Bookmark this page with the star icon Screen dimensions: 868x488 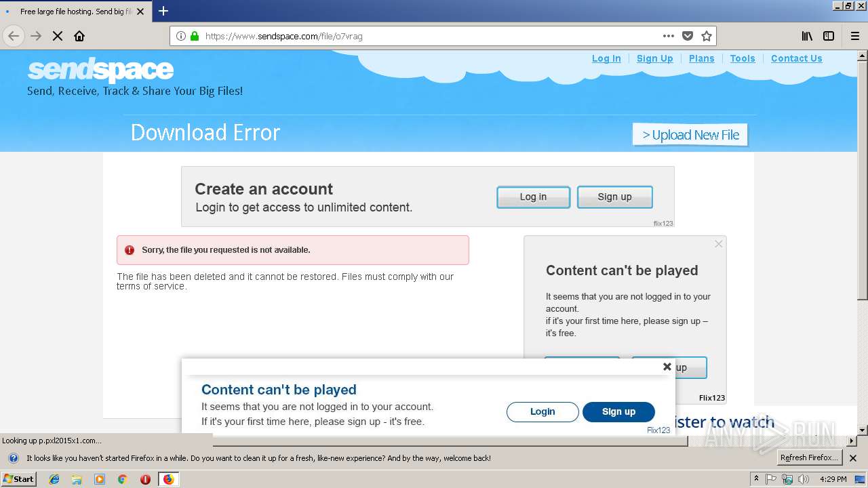tap(707, 36)
